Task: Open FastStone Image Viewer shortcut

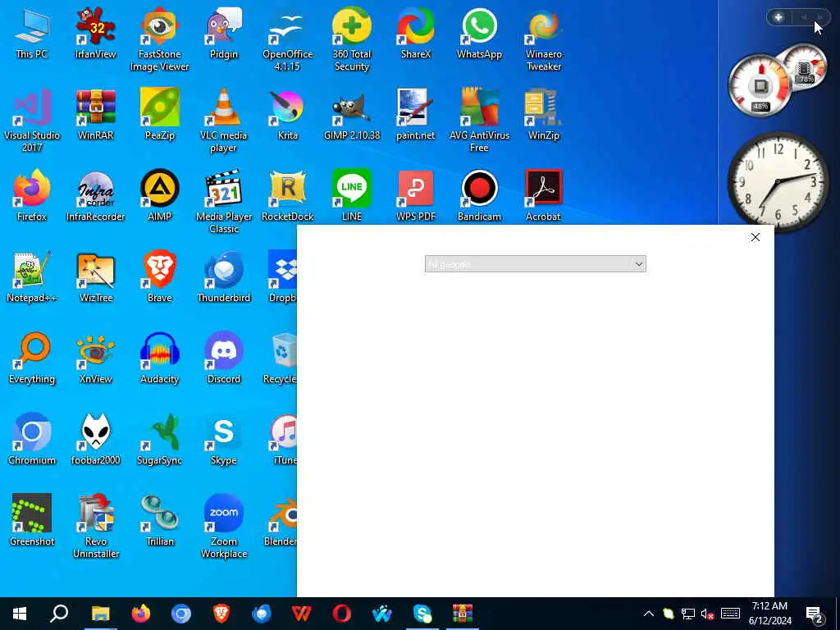Action: (x=160, y=39)
